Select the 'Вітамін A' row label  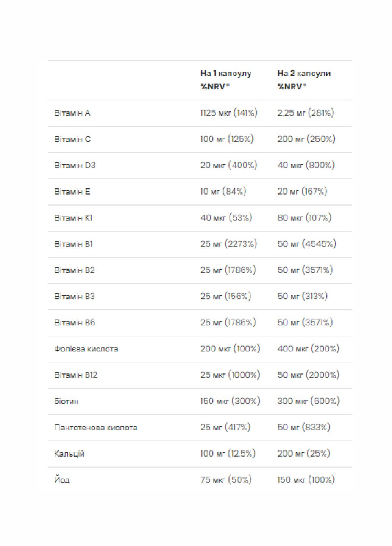click(x=72, y=113)
